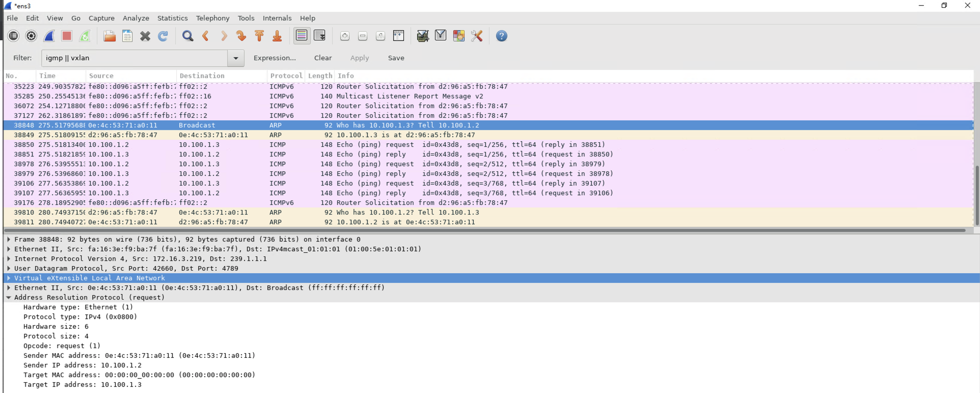Expand the User Datagram Protocol row
This screenshot has height=393, width=980.
tap(9, 269)
